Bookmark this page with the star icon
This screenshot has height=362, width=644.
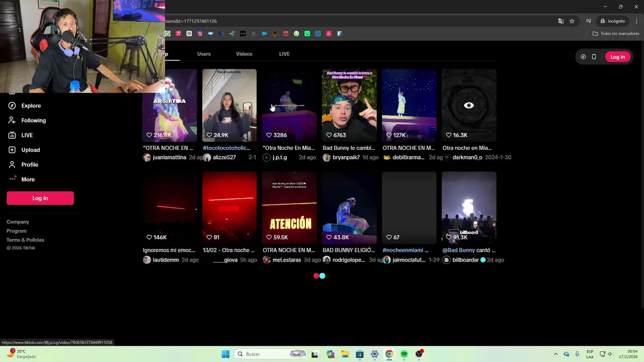tap(572, 21)
